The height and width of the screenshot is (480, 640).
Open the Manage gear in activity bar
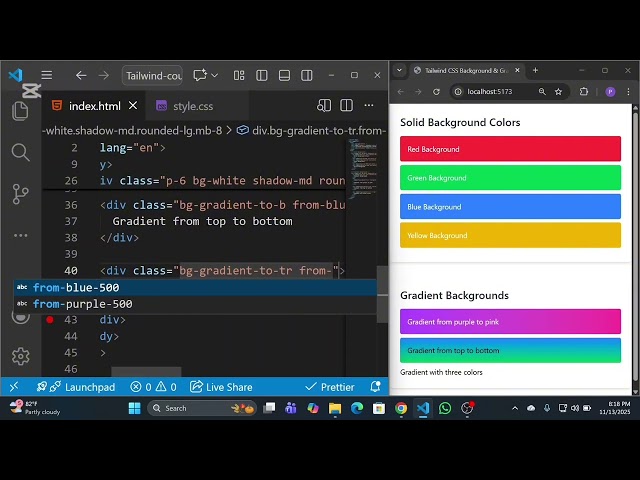pyautogui.click(x=20, y=356)
